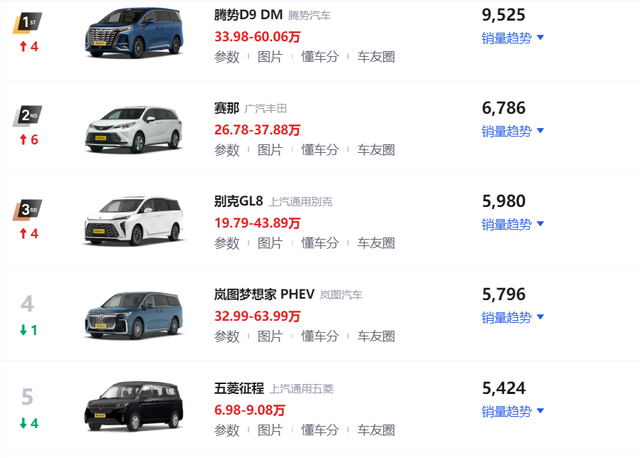Open the blue 腾势D9 DM car image
The height and width of the screenshot is (458, 640).
(x=134, y=33)
